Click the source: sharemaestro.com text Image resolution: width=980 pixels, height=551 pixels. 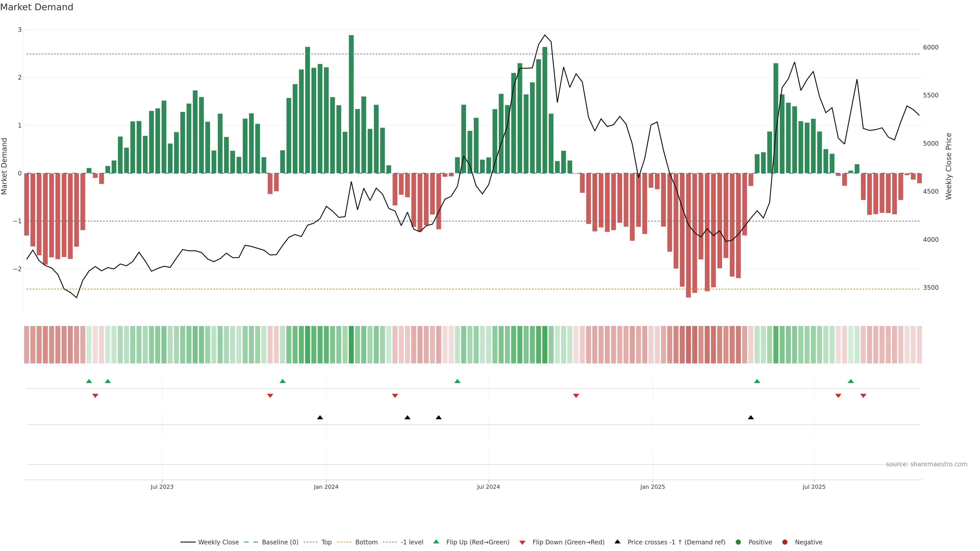(x=926, y=464)
